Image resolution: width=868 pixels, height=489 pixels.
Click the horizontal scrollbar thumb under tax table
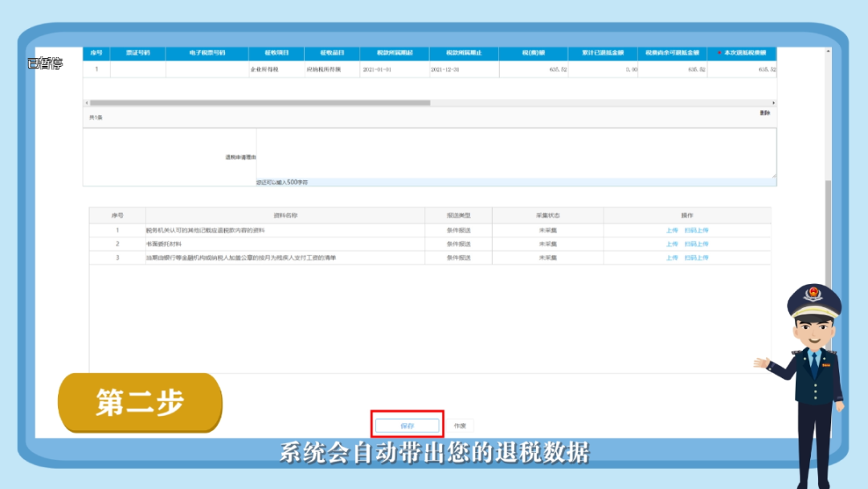[259, 103]
